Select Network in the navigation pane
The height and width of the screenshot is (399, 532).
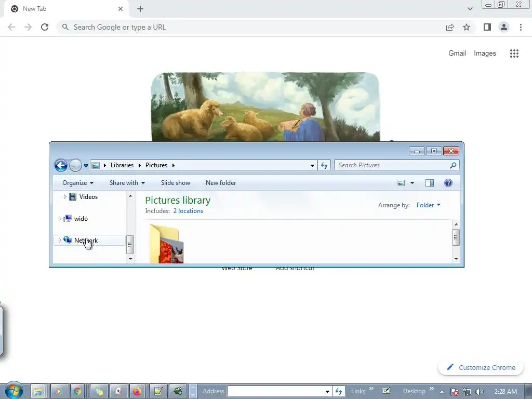click(x=86, y=240)
